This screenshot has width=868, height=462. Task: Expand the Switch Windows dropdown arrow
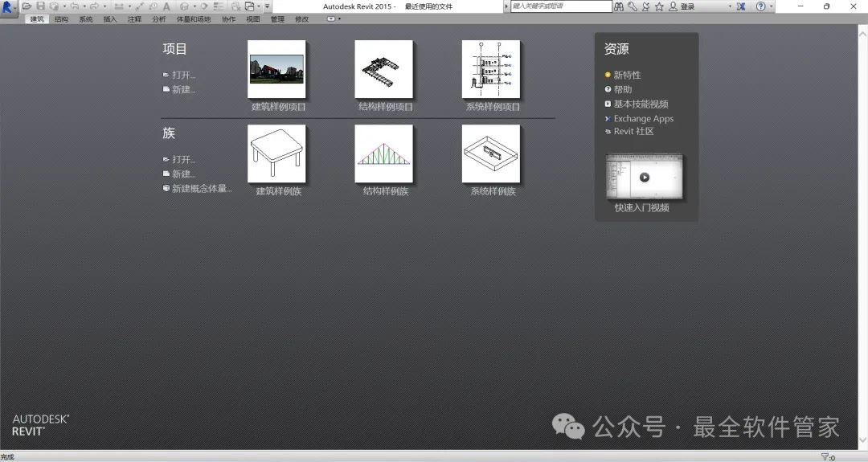click(x=259, y=6)
